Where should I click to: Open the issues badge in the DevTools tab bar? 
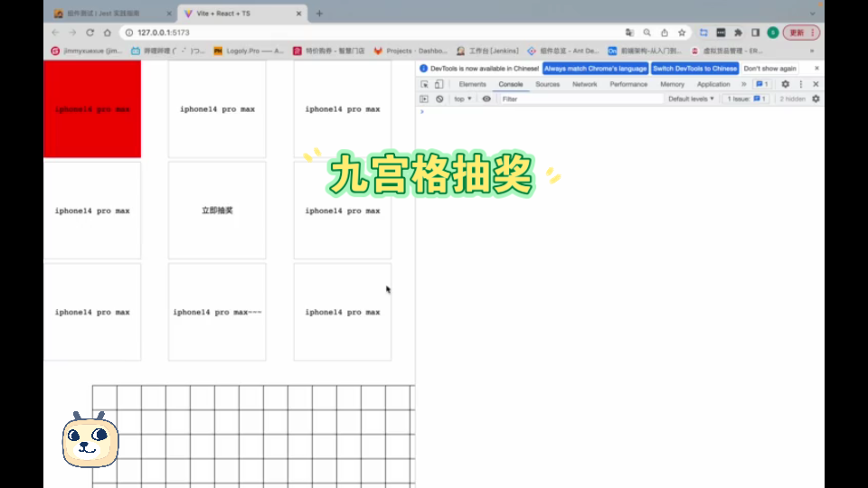tap(762, 84)
